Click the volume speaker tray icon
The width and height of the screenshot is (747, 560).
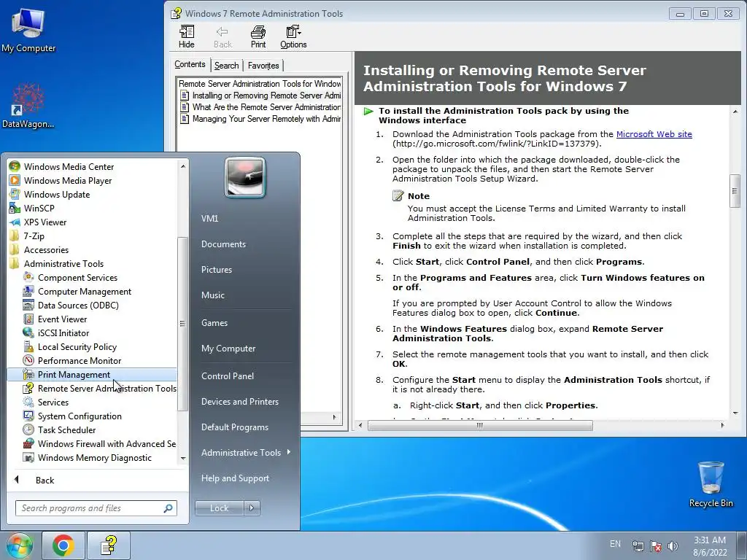(673, 545)
